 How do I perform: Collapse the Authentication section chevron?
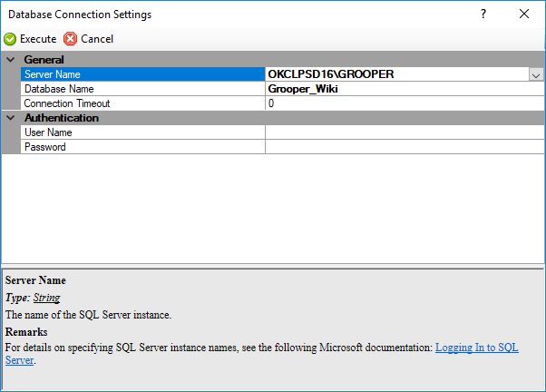coord(10,118)
